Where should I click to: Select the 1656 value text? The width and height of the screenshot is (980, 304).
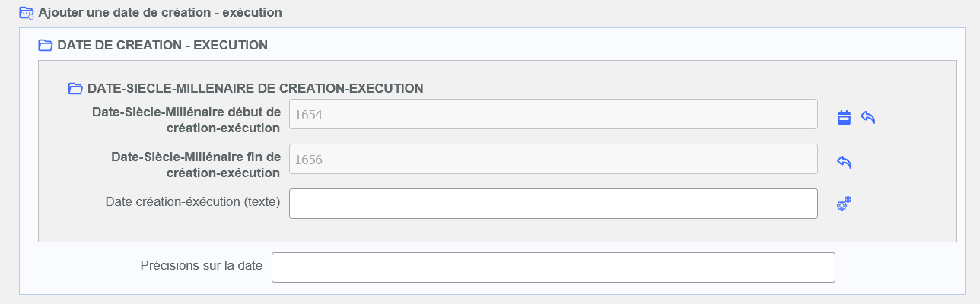(x=308, y=160)
